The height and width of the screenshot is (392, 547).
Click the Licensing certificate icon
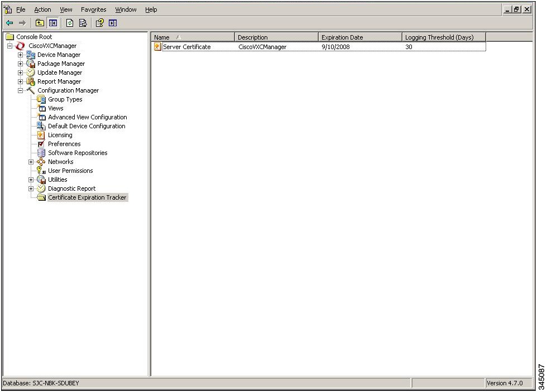pos(41,135)
